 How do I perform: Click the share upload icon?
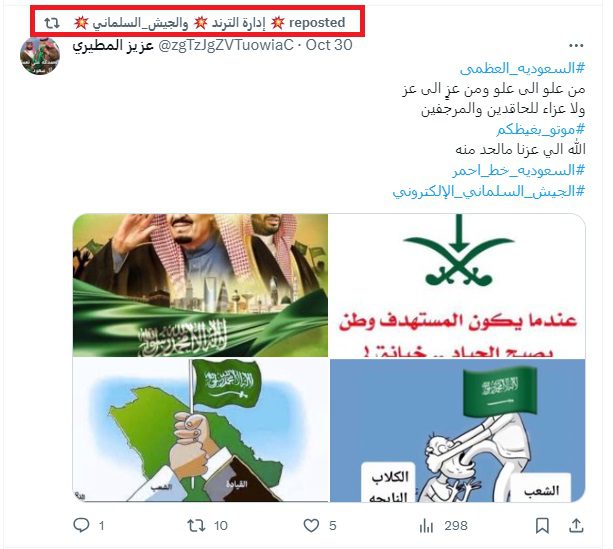tap(576, 525)
